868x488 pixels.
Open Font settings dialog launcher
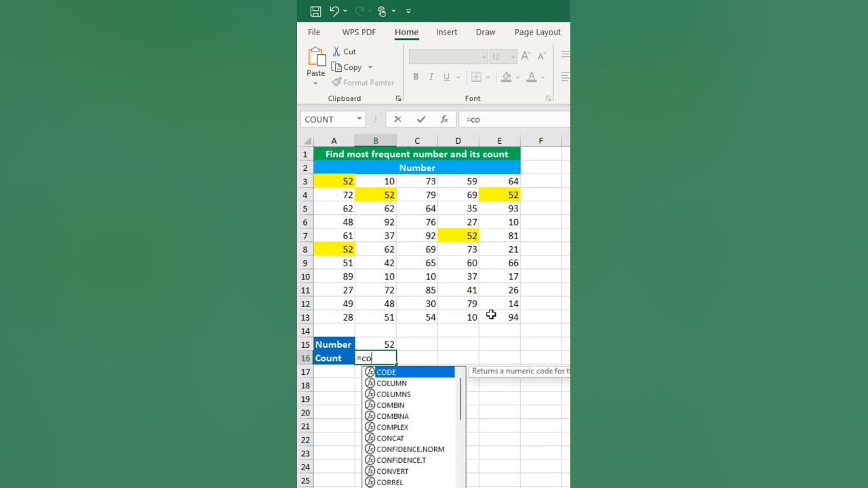[548, 98]
